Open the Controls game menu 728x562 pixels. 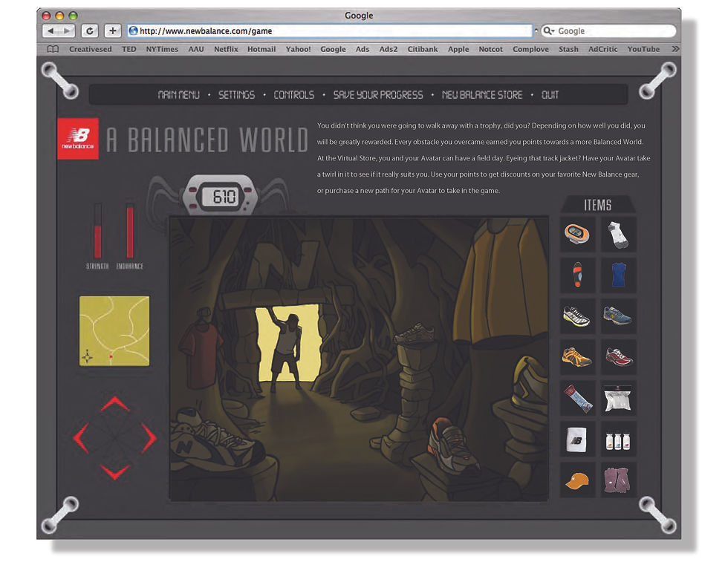point(294,95)
